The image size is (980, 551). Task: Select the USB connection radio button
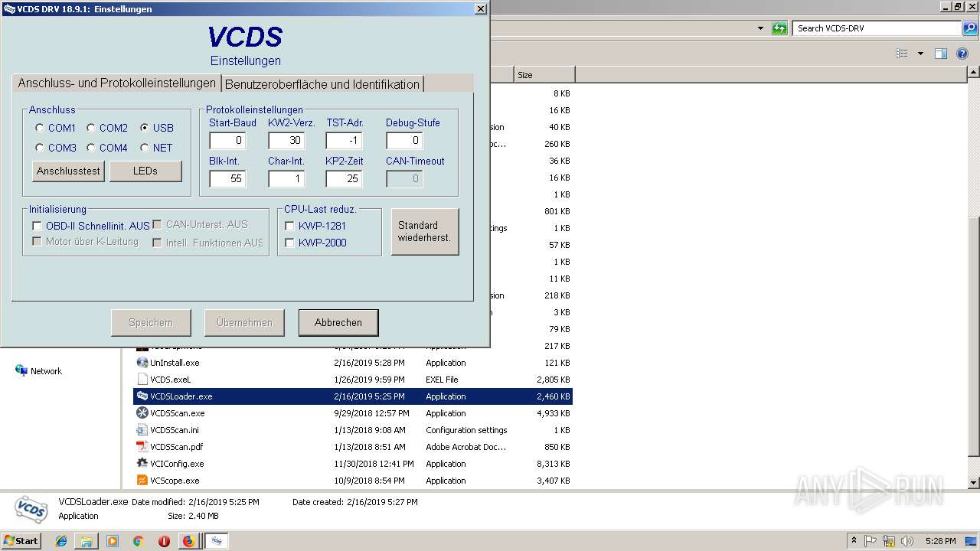(144, 128)
